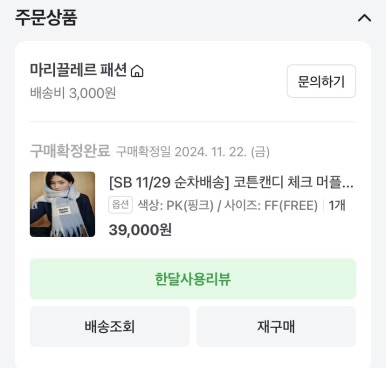This screenshot has width=386, height=368.
Task: Click the 구매확정완료 status label
Action: 70,151
